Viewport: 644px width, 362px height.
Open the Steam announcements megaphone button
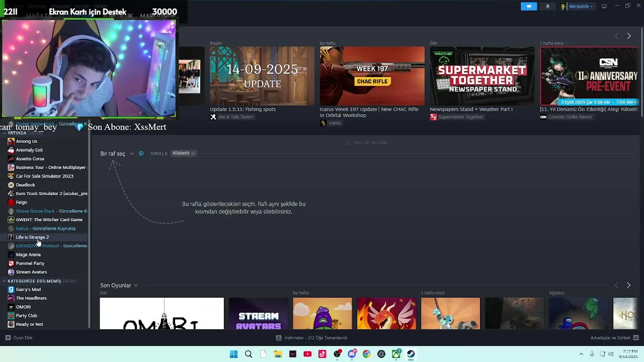[x=528, y=6]
